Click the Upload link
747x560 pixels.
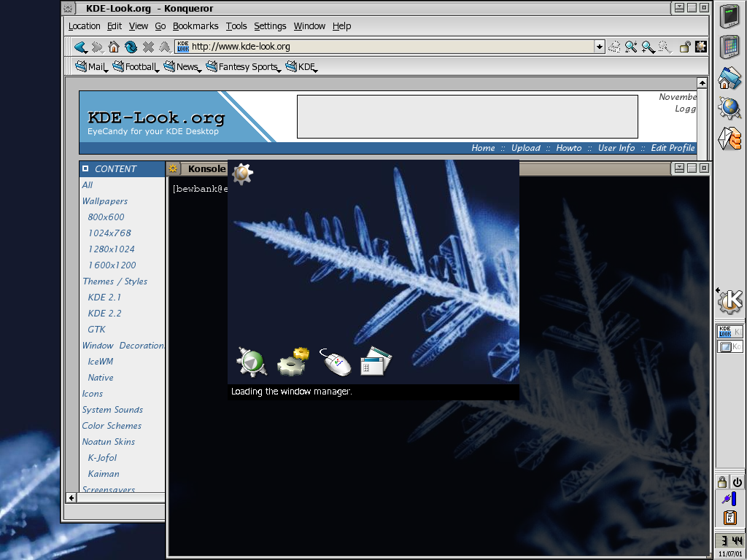(x=525, y=148)
